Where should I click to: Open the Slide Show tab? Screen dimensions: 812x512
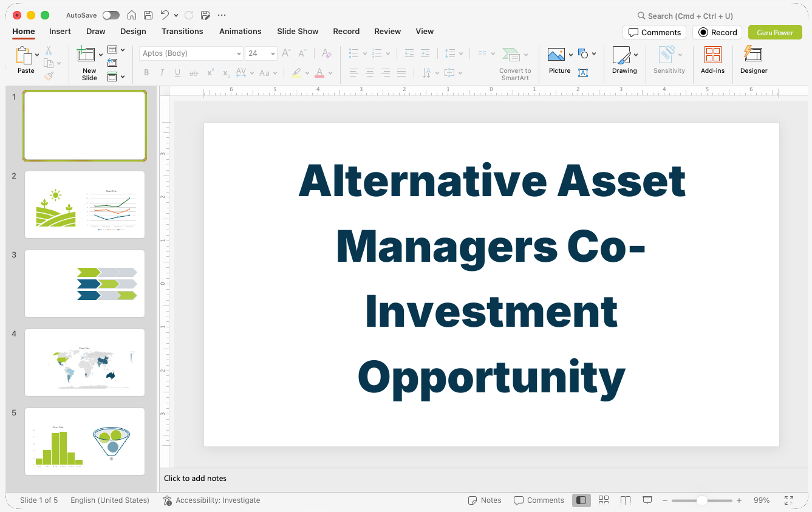[298, 31]
